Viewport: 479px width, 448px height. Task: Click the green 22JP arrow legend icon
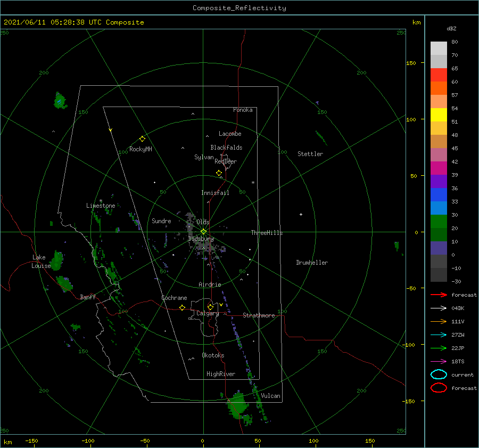click(439, 348)
